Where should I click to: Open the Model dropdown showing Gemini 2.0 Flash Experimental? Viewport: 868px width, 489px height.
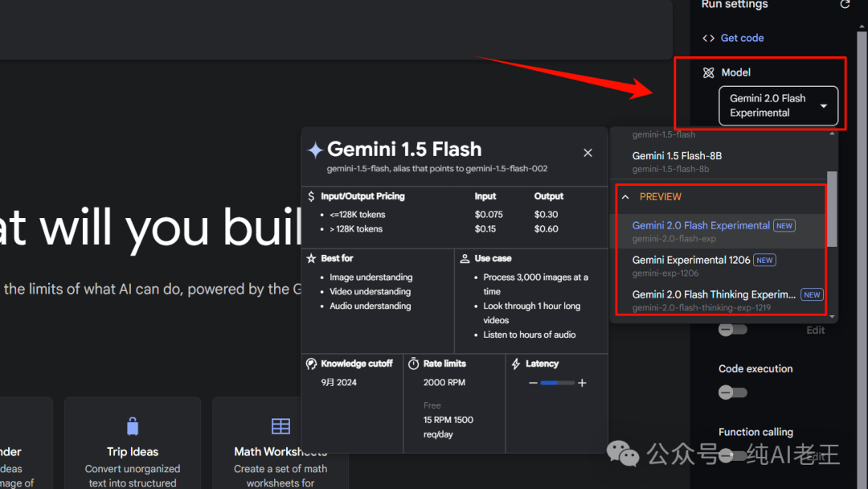[778, 105]
